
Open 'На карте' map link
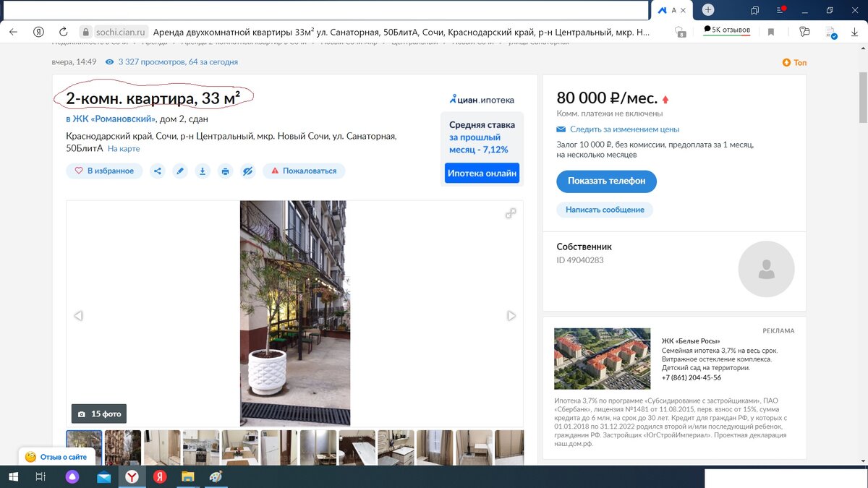click(x=124, y=149)
